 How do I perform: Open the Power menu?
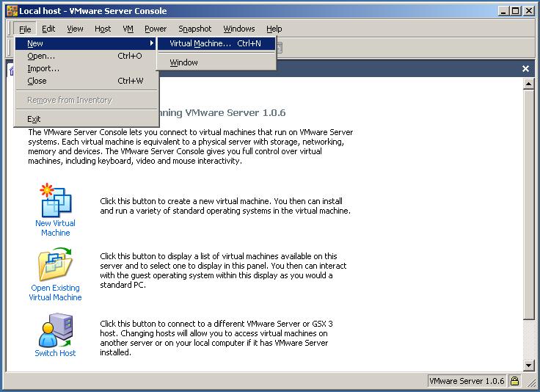tap(156, 29)
